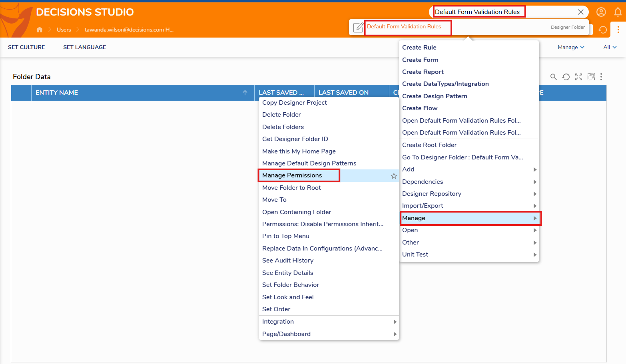The width and height of the screenshot is (626, 364).
Task: Choose Delete Folder
Action: [x=281, y=115]
